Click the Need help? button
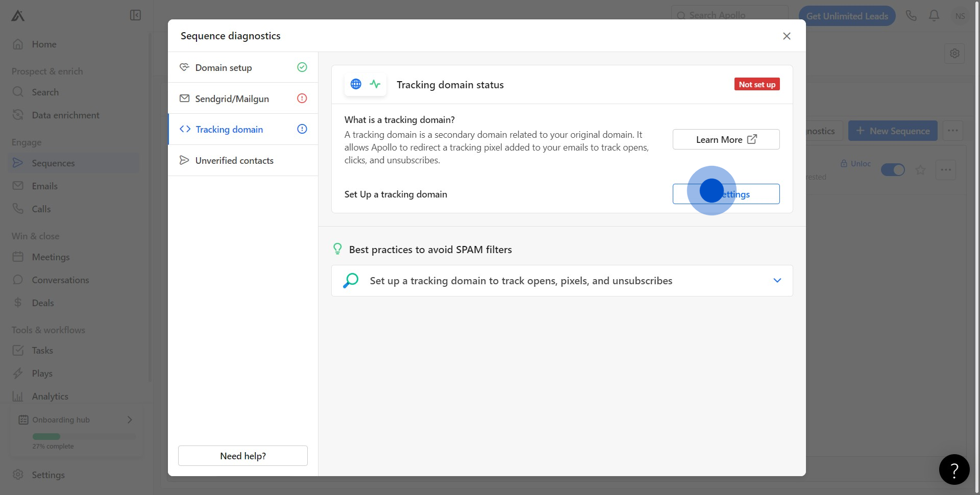The image size is (980, 495). click(243, 456)
